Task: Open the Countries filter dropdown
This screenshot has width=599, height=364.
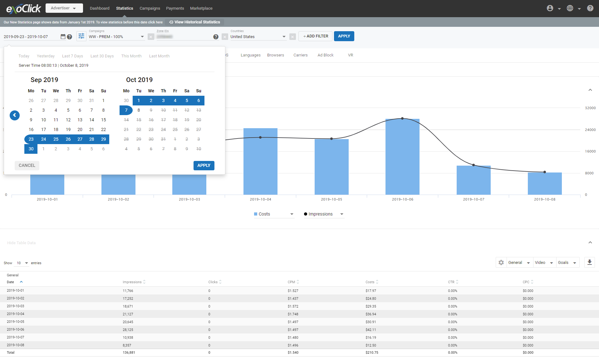Action: coord(258,36)
